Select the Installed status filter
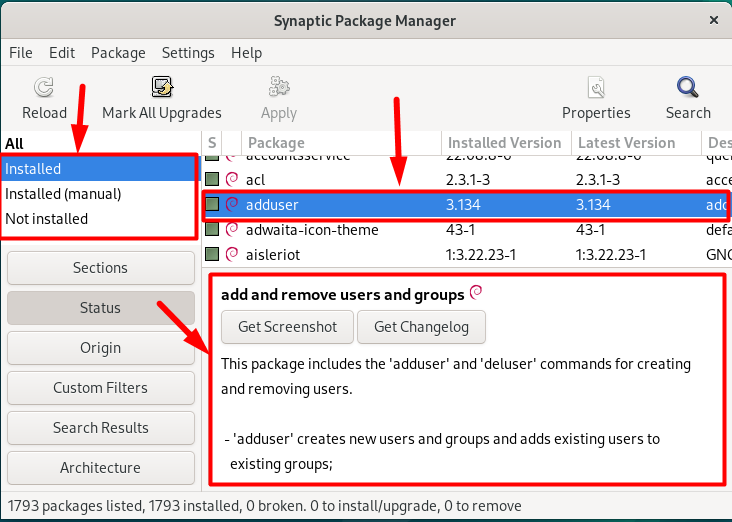 point(99,169)
